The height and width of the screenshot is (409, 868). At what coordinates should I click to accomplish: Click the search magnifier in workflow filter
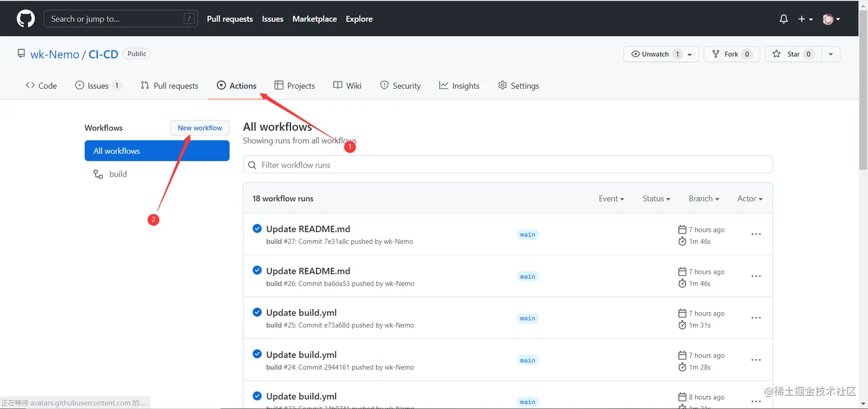tap(252, 165)
